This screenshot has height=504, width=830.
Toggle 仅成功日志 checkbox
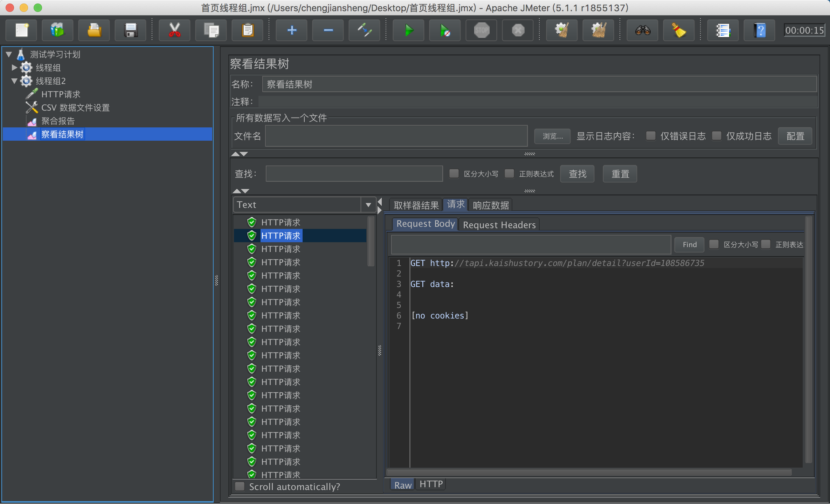tap(717, 136)
